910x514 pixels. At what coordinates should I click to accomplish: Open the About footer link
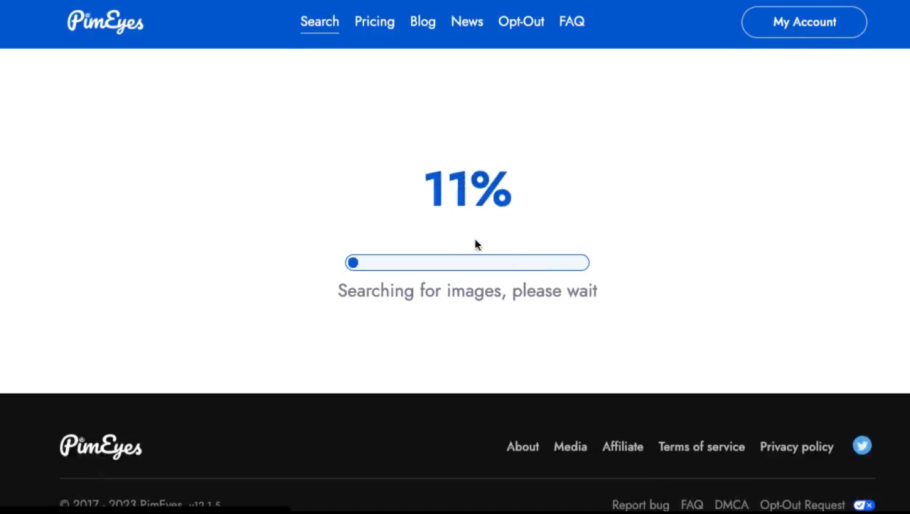coord(522,447)
